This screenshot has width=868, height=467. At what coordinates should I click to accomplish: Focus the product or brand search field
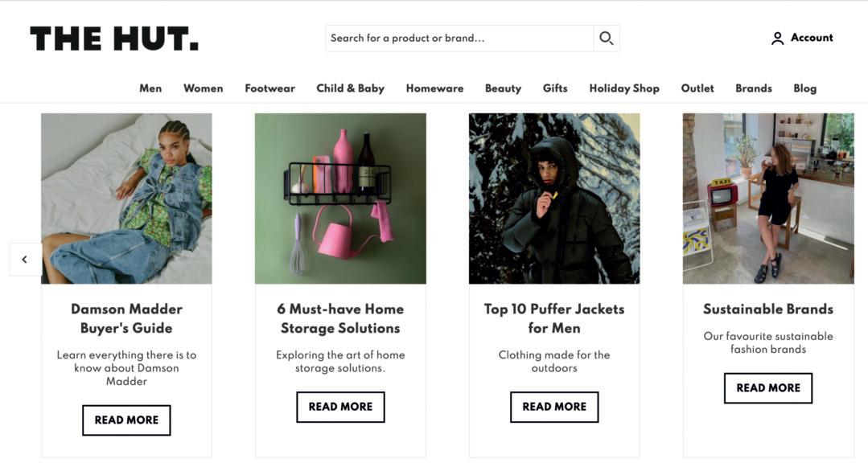click(x=459, y=39)
